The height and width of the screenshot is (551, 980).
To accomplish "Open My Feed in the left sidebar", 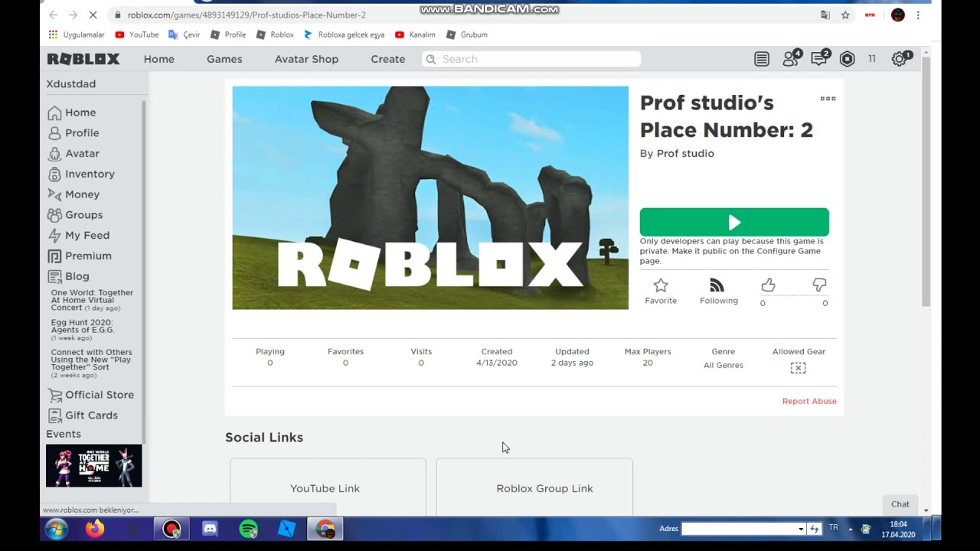I will (79, 236).
